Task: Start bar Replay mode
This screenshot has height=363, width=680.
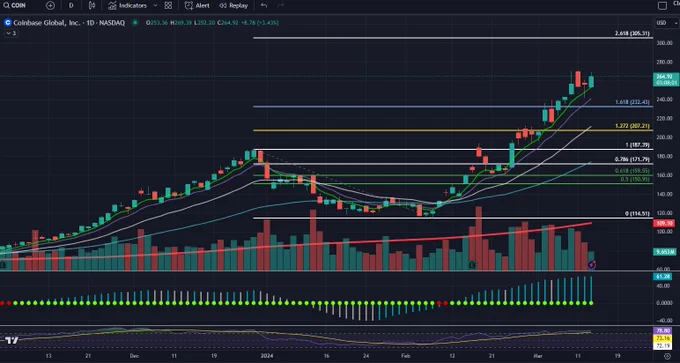Action: pos(233,6)
